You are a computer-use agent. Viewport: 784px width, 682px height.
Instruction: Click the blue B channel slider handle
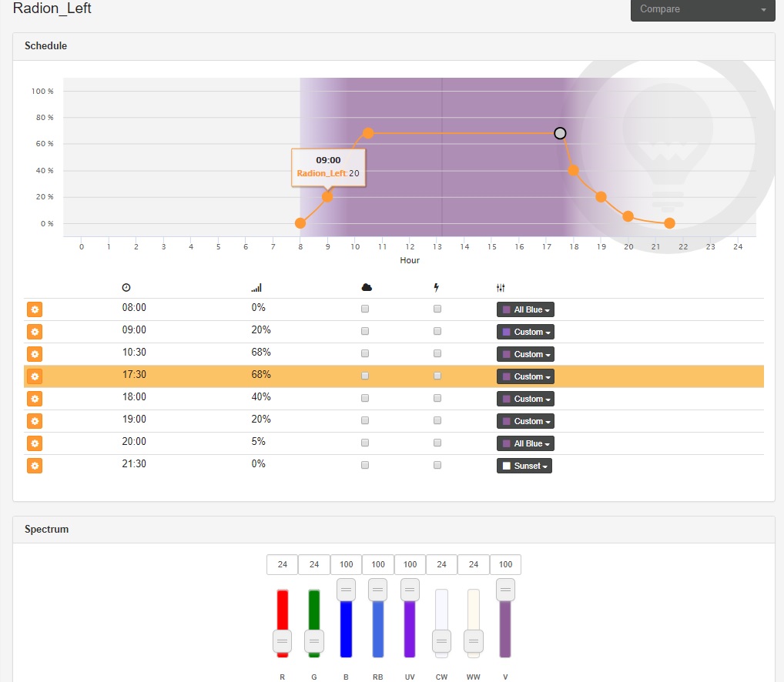(x=346, y=590)
